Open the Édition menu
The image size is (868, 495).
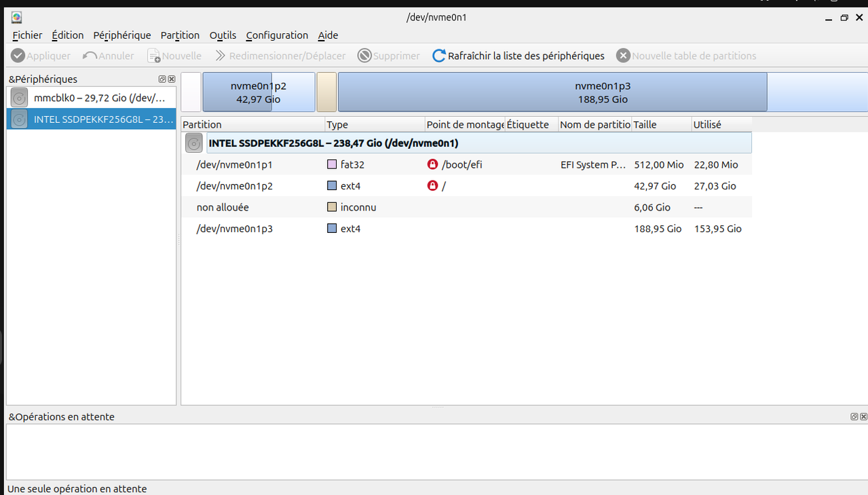click(68, 35)
